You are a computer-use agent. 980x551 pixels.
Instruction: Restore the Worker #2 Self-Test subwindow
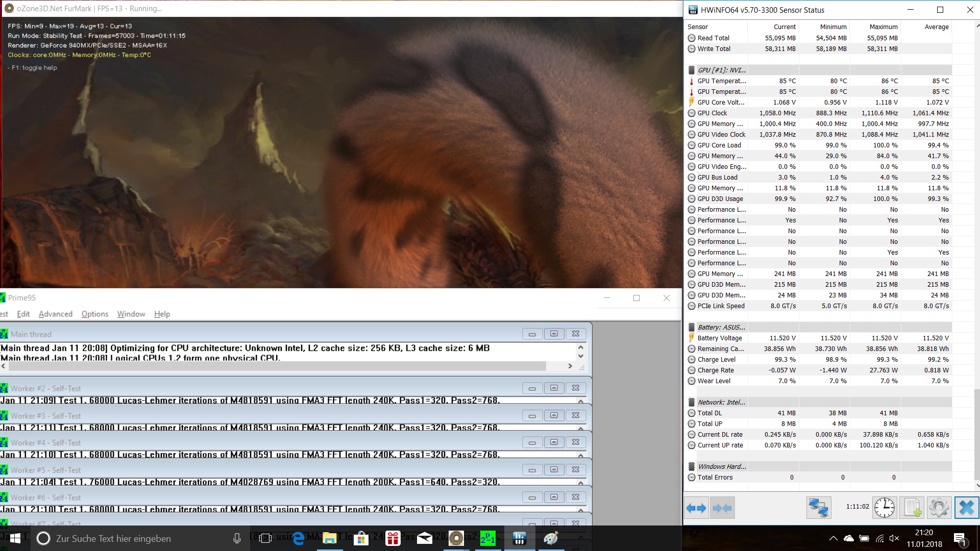coord(554,388)
